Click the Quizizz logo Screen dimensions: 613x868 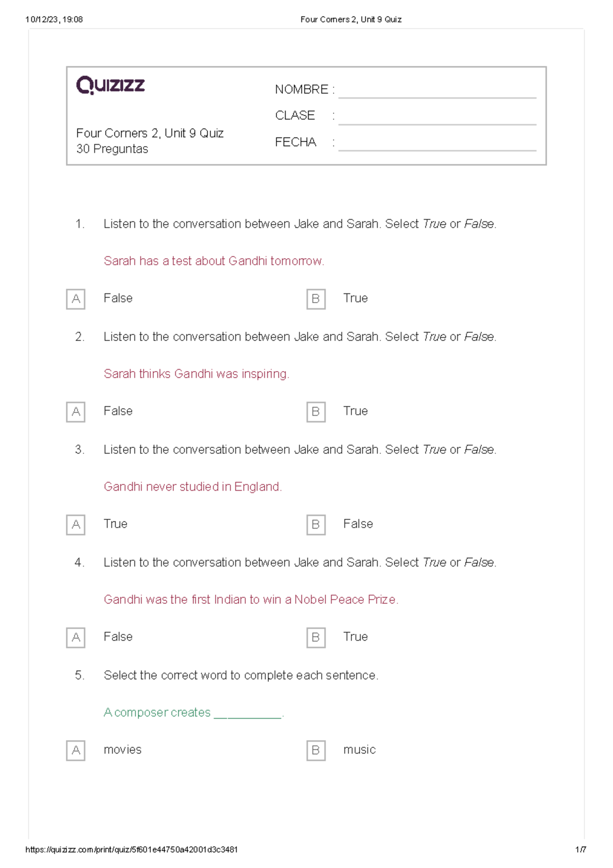click(110, 85)
